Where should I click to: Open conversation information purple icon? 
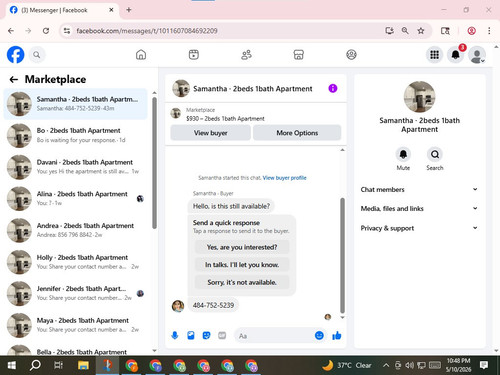coord(333,88)
